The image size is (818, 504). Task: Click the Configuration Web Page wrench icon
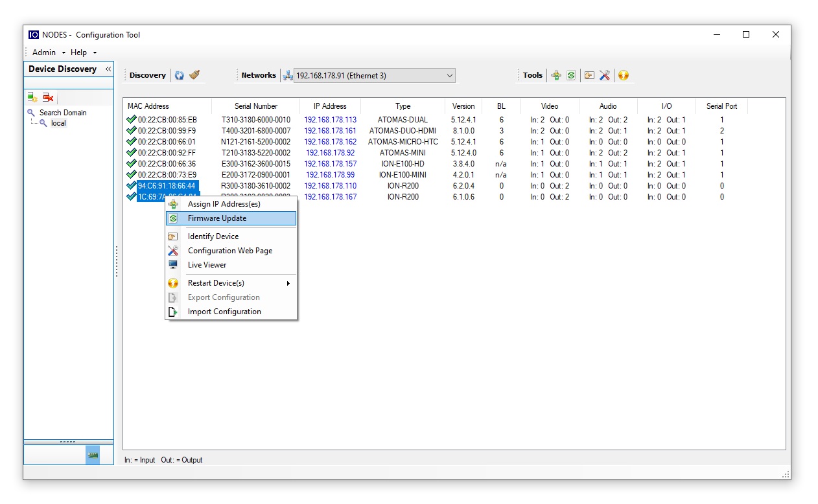[x=605, y=75]
